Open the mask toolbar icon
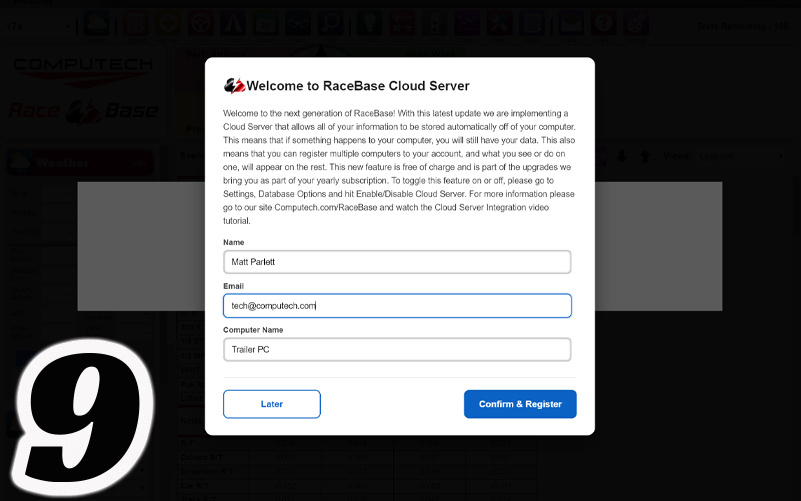The height and width of the screenshot is (501, 801). [x=298, y=24]
